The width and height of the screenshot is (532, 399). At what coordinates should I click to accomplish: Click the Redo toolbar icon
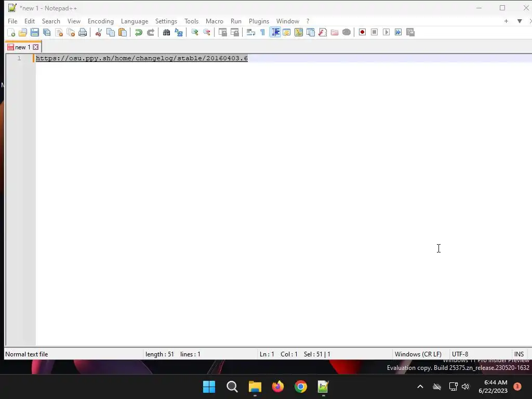point(150,32)
